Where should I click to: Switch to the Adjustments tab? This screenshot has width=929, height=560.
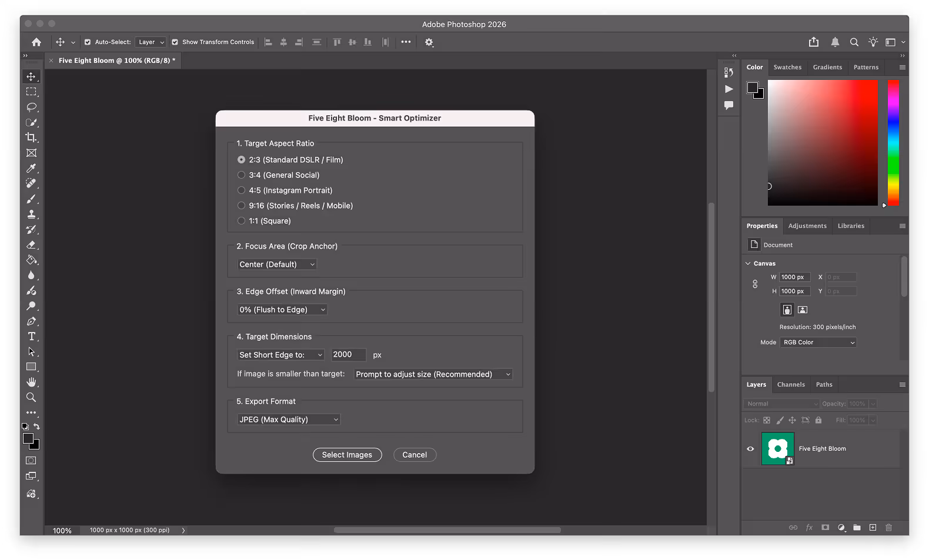[x=807, y=226]
